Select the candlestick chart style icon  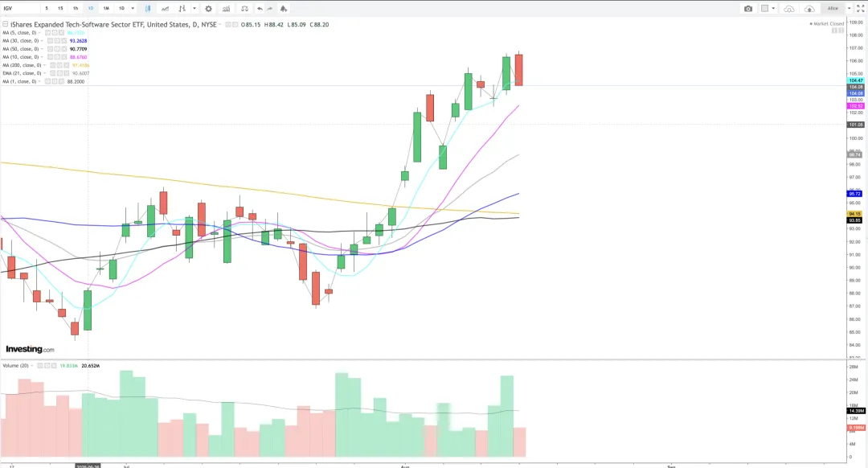click(148, 8)
